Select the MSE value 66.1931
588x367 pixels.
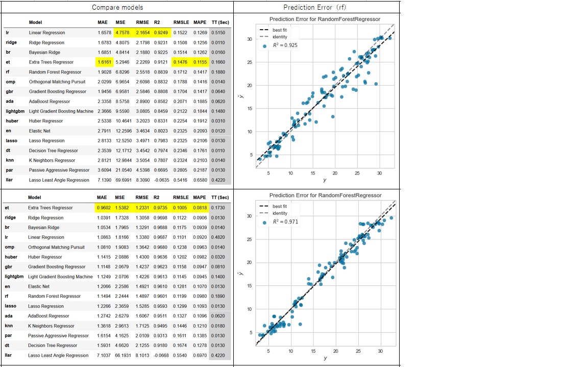tap(123, 355)
